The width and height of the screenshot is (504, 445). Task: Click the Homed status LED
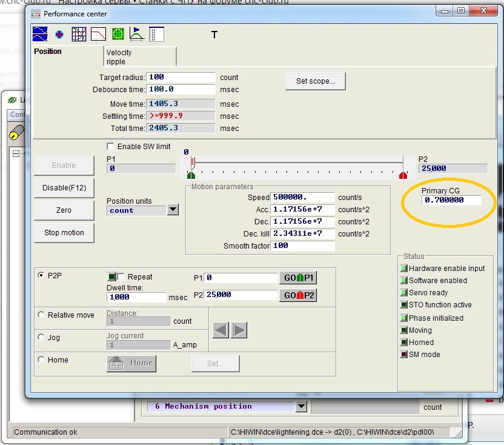(403, 342)
